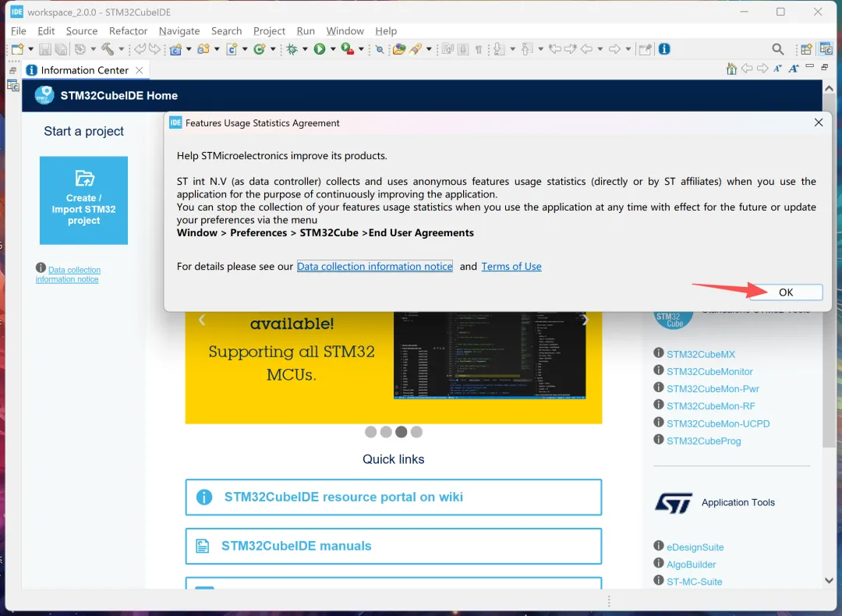Click the pin editor icon
This screenshot has width=842, height=616.
645,49
